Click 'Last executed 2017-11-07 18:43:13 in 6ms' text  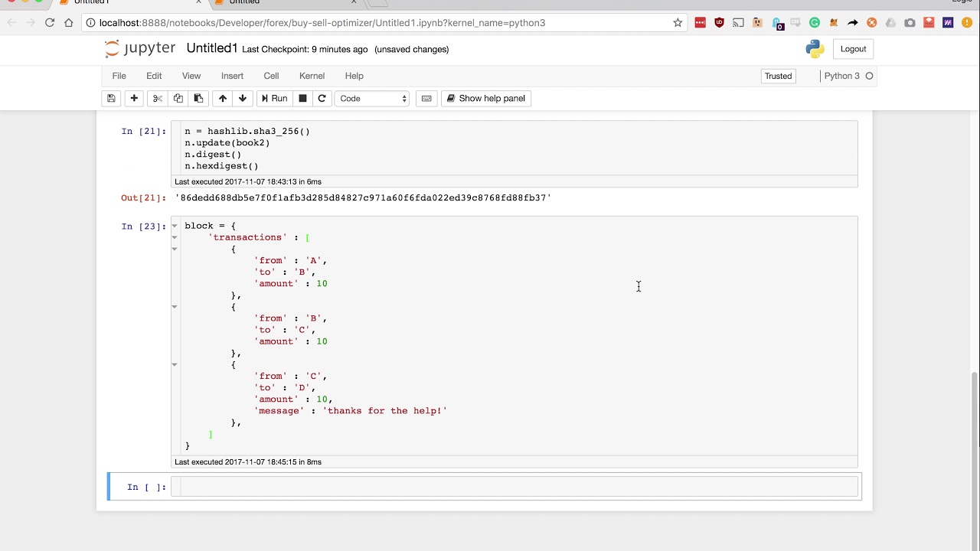coord(248,182)
